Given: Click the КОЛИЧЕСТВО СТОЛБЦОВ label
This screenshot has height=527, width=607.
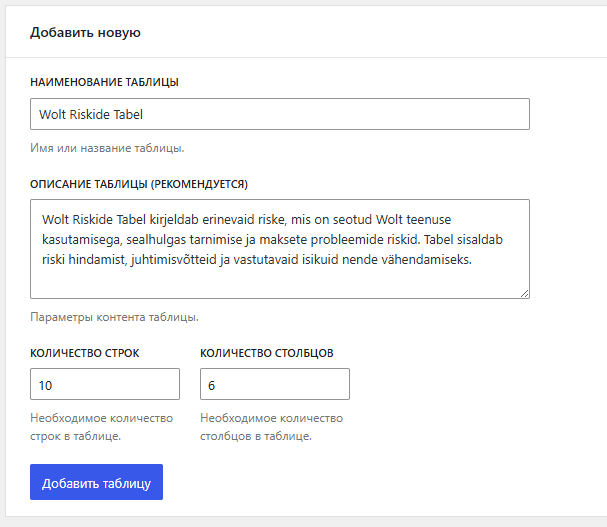Looking at the screenshot, I should click(x=267, y=353).
